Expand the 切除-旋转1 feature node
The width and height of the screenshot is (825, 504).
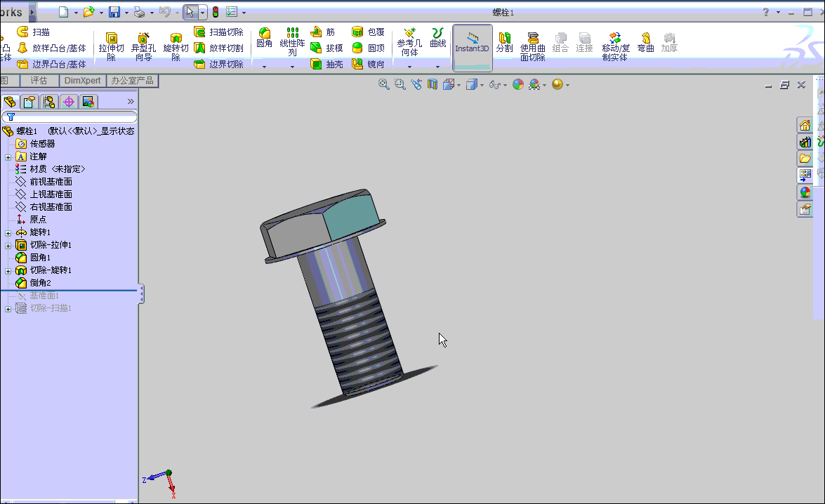click(8, 271)
